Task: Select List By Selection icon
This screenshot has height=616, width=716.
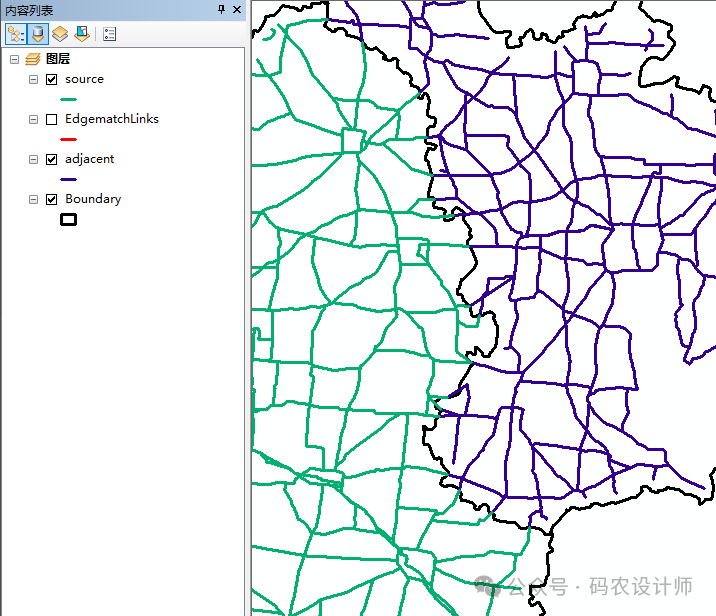Action: click(x=82, y=34)
